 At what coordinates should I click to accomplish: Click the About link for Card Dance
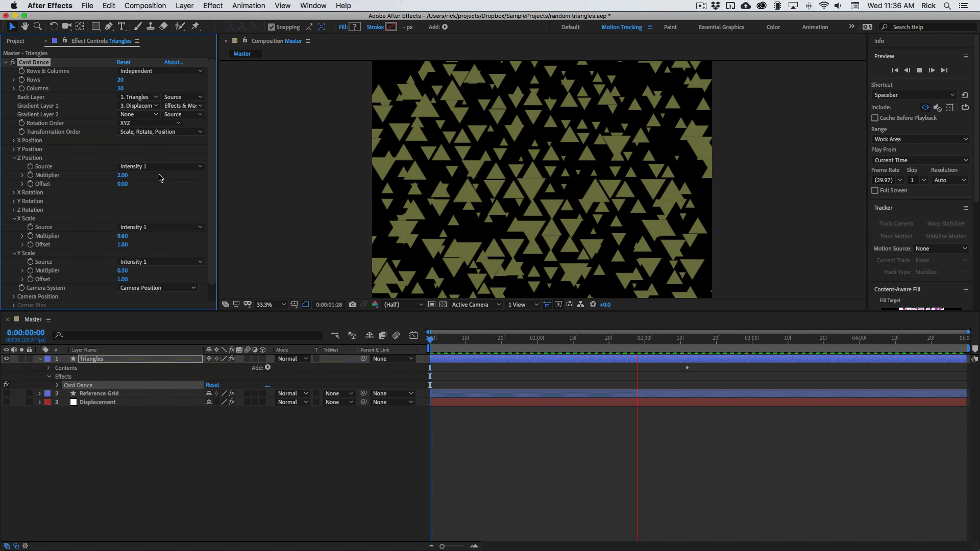click(173, 62)
